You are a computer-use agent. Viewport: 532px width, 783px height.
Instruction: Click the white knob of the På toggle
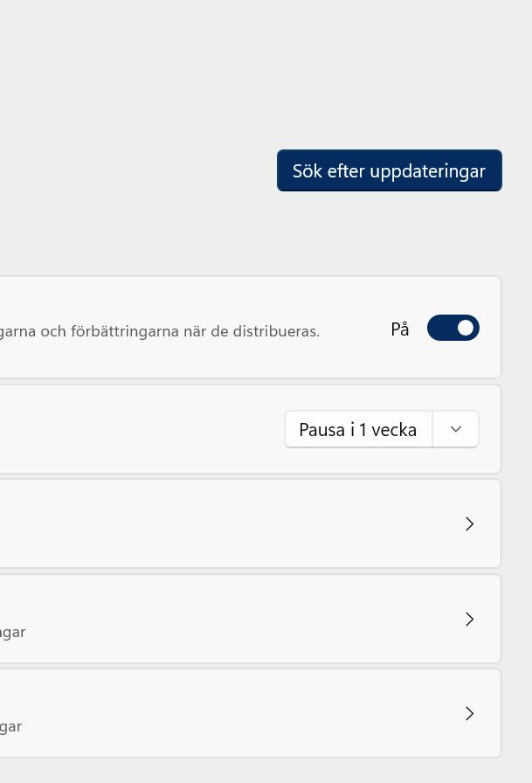click(x=466, y=328)
